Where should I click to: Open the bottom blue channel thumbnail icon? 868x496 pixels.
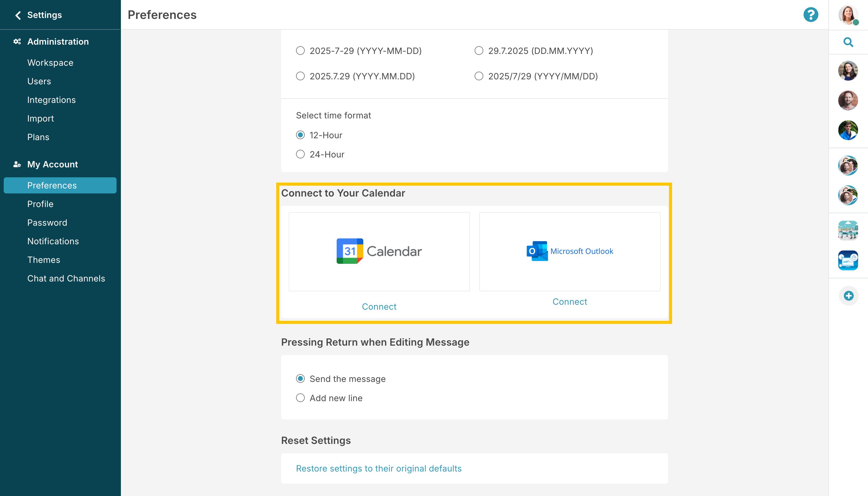point(848,261)
